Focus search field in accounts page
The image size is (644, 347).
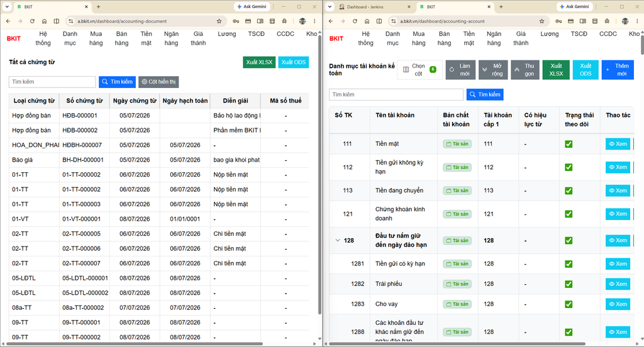[396, 94]
